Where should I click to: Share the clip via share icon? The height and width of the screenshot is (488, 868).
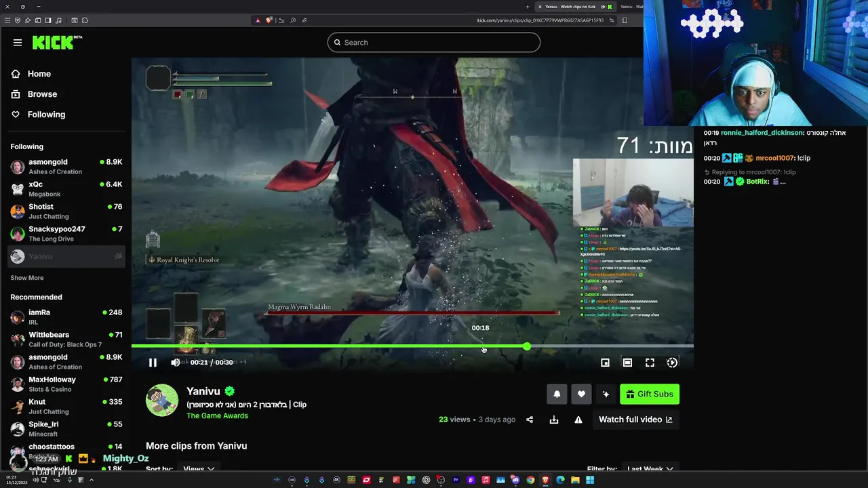(530, 420)
